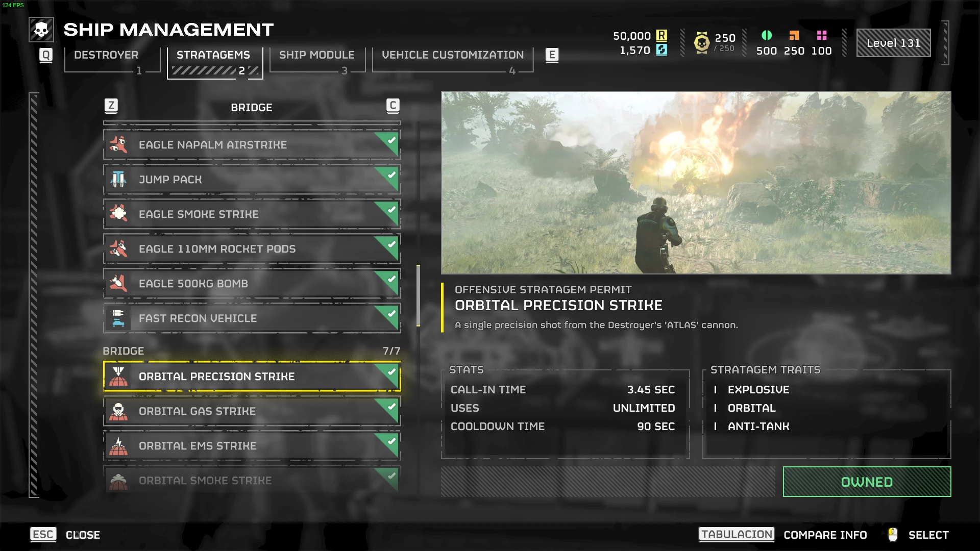The image size is (980, 551).
Task: Click the Eagle 110mm Rocket Pods icon
Action: click(118, 249)
